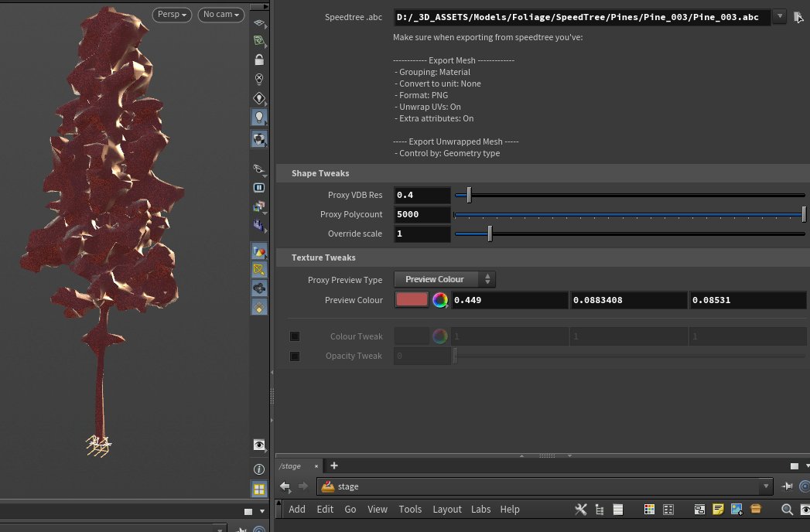The height and width of the screenshot is (532, 810).
Task: Click the wrench and screwdriver tools icon
Action: click(x=581, y=510)
